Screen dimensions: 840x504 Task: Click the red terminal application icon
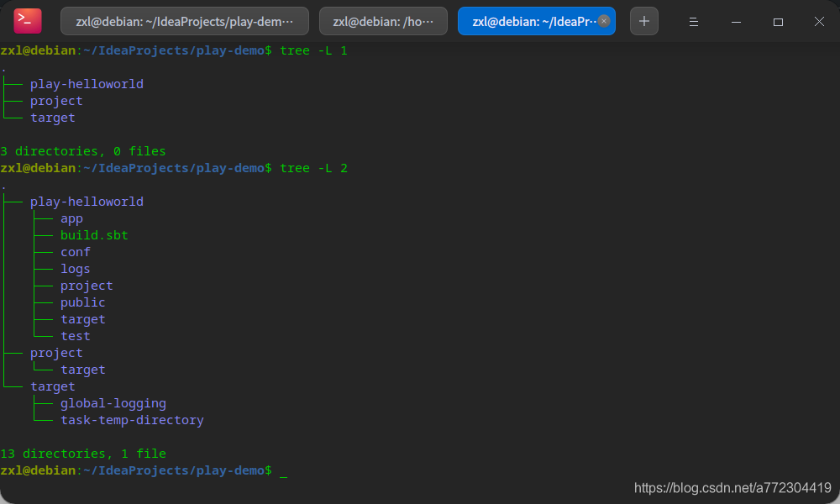26,20
